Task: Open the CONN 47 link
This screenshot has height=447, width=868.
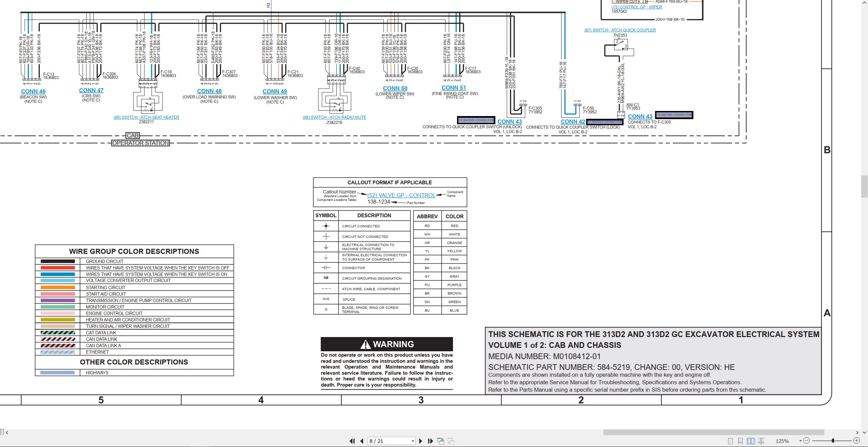Action: click(x=91, y=90)
